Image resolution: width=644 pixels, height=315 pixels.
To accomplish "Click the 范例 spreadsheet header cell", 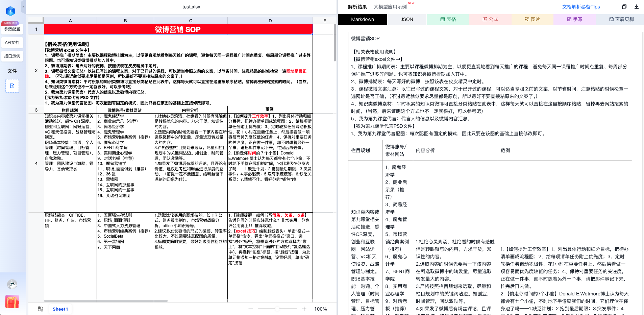I will (270, 109).
